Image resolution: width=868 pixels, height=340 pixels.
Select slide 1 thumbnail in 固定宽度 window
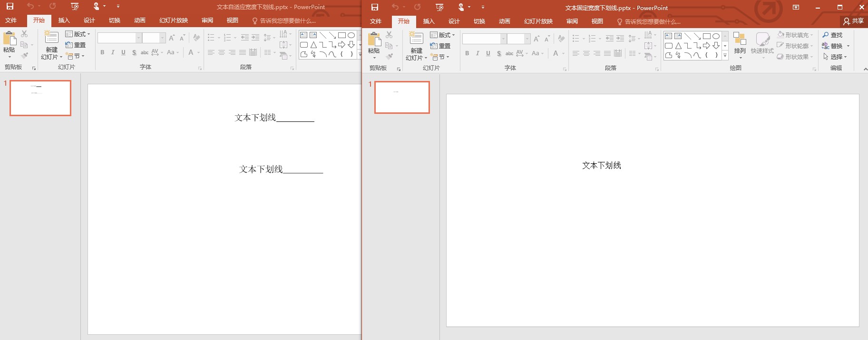pyautogui.click(x=402, y=97)
